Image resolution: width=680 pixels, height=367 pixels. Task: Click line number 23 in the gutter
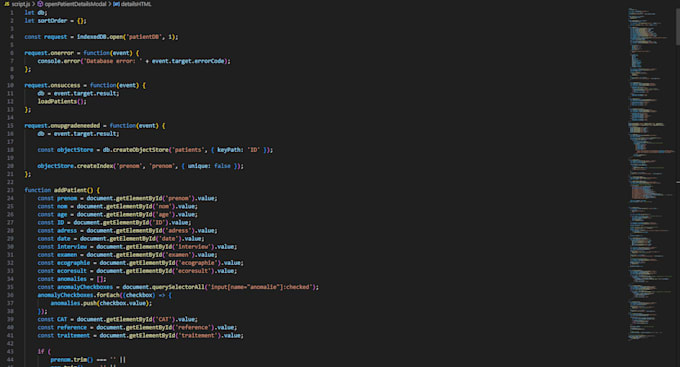tap(10, 190)
